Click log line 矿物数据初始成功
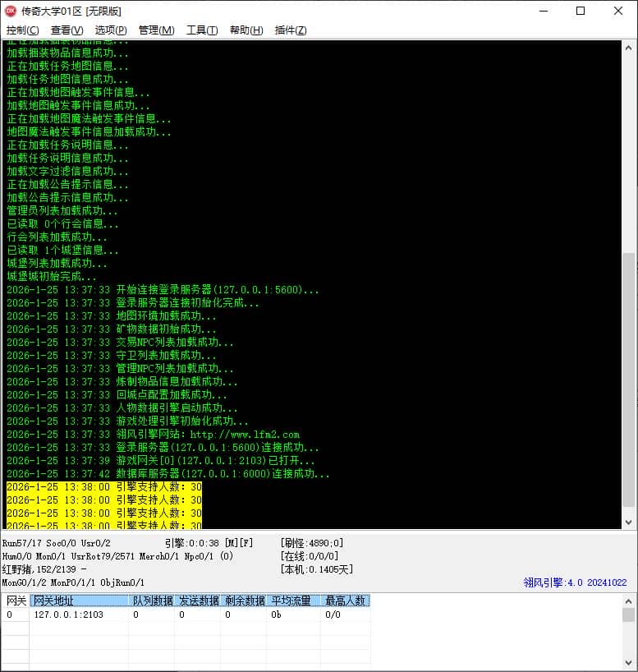The image size is (638, 672). (x=112, y=329)
